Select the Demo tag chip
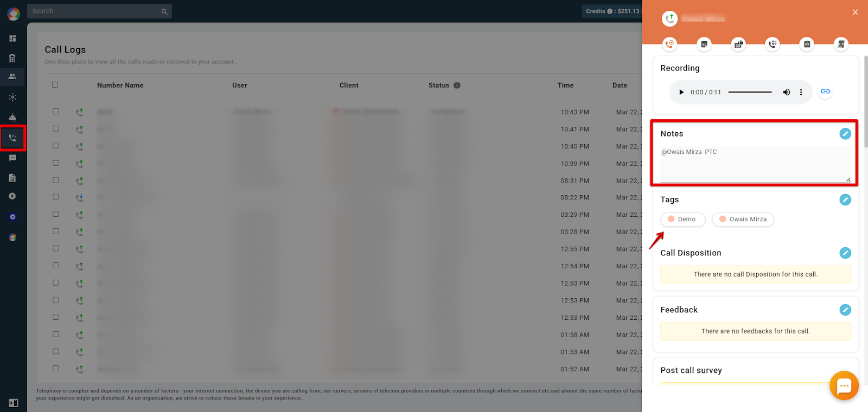Screen dimensions: 868x412 (x=683, y=220)
